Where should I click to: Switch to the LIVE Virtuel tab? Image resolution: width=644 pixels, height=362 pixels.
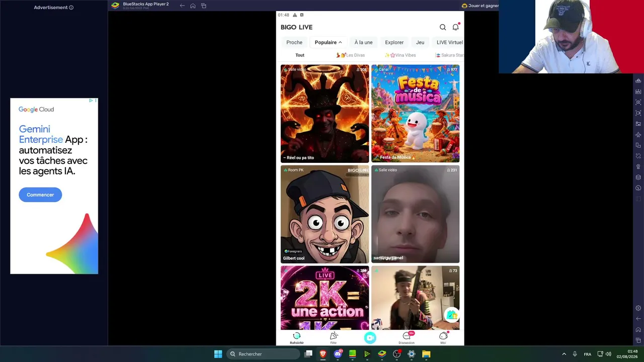(x=449, y=42)
